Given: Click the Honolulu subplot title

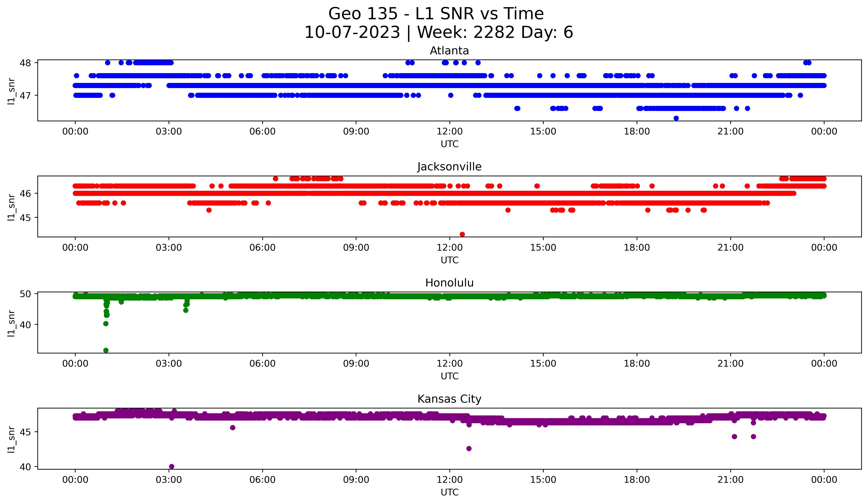Looking at the screenshot, I should tap(449, 283).
